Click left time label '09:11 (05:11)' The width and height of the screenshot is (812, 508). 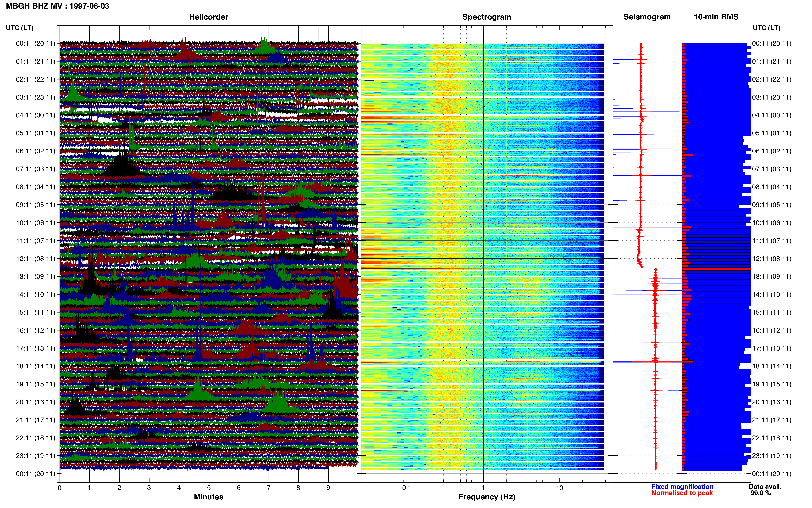click(x=36, y=205)
